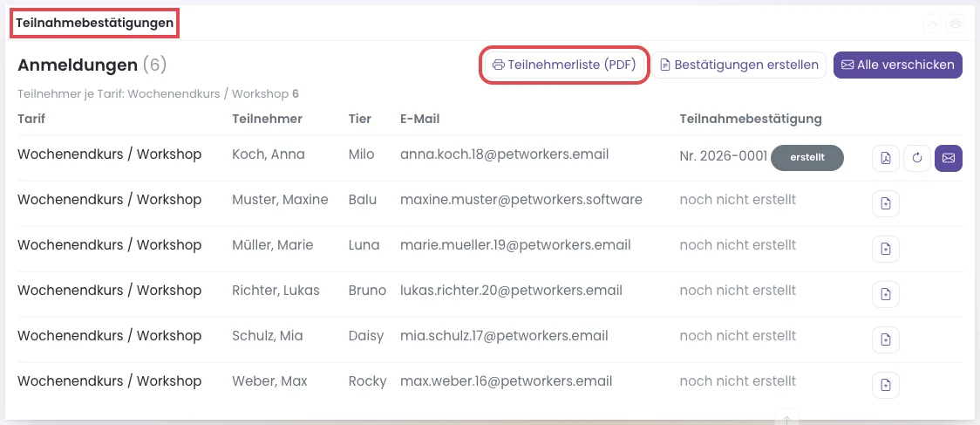Click the Teilnehmer column header
The width and height of the screenshot is (980, 425).
tap(268, 119)
